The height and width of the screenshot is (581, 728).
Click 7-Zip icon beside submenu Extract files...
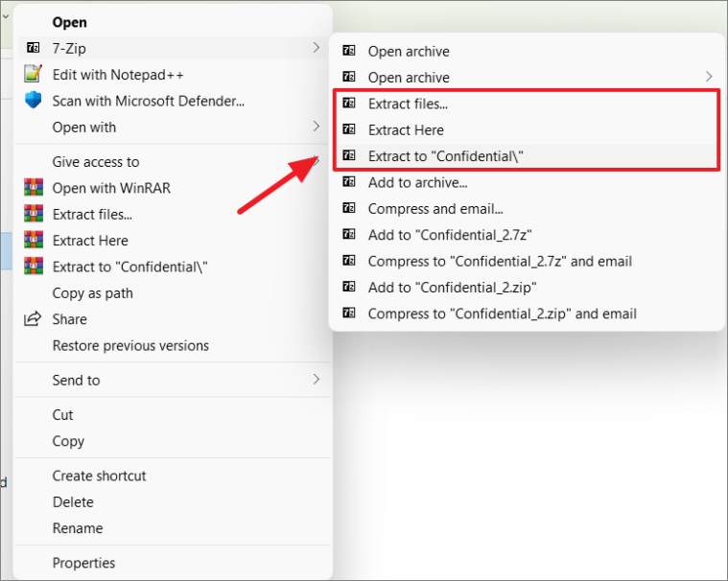[x=349, y=103]
